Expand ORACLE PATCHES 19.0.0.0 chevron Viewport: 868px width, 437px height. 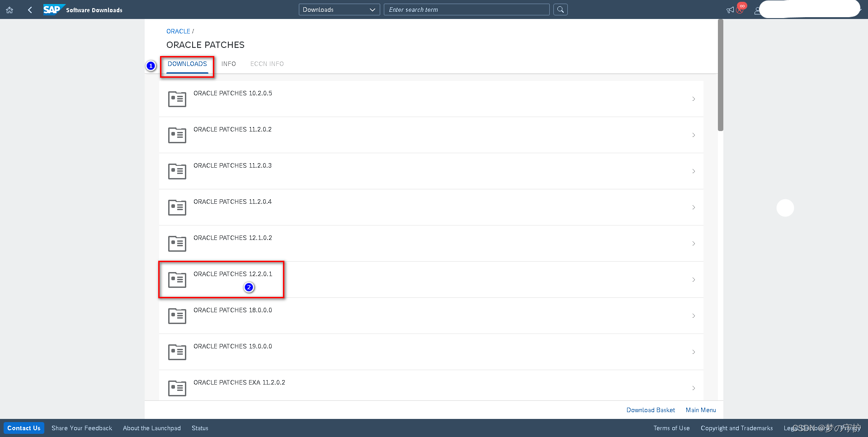[693, 352]
